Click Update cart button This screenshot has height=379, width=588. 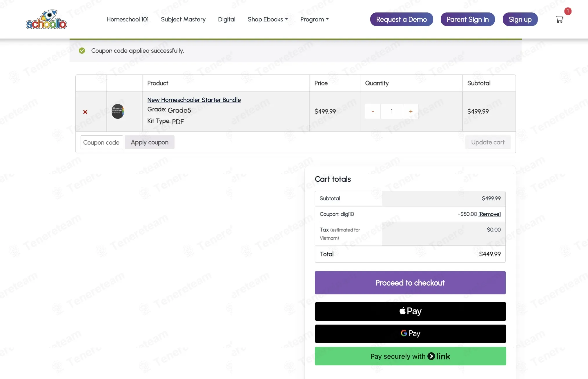coord(488,142)
